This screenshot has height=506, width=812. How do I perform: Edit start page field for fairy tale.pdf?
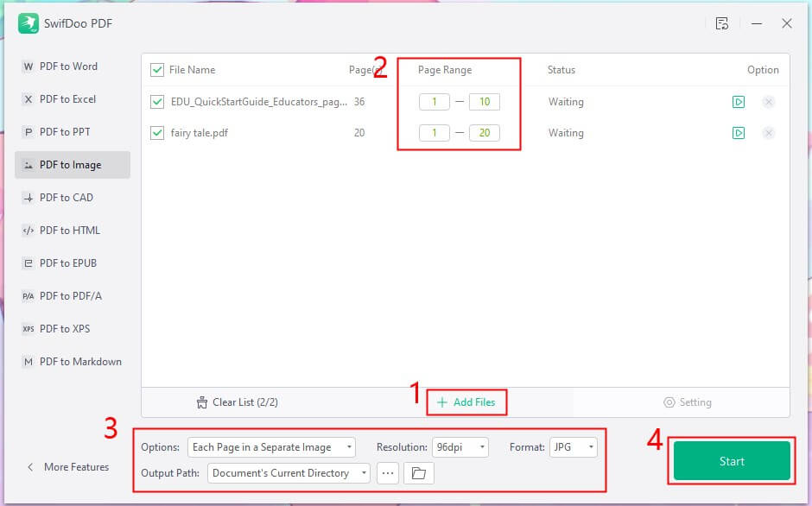coord(434,133)
